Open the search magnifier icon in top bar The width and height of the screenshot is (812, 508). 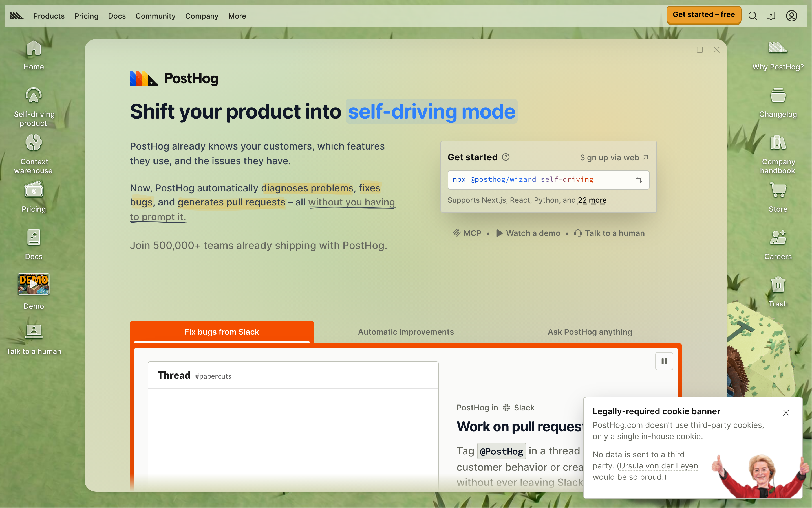click(x=753, y=16)
